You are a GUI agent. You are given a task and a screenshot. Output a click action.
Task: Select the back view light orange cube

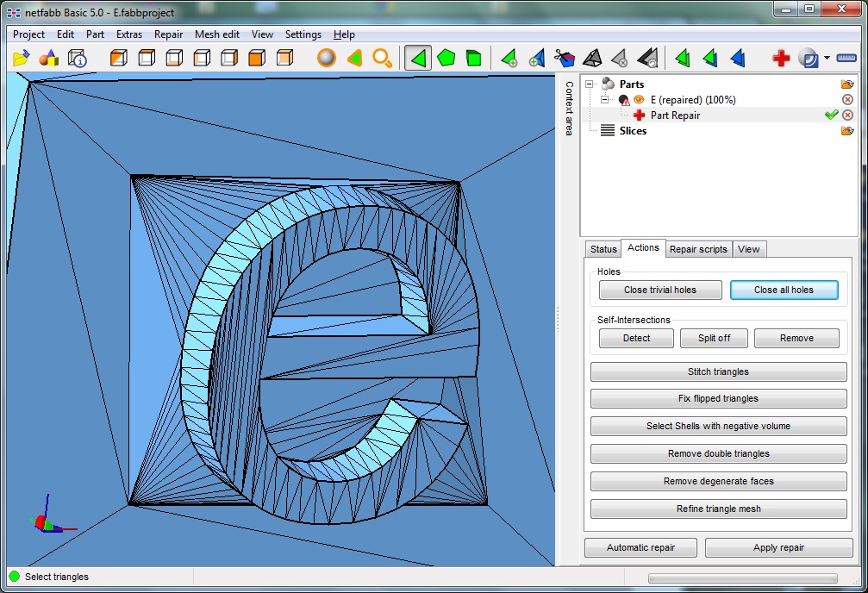pyautogui.click(x=284, y=58)
